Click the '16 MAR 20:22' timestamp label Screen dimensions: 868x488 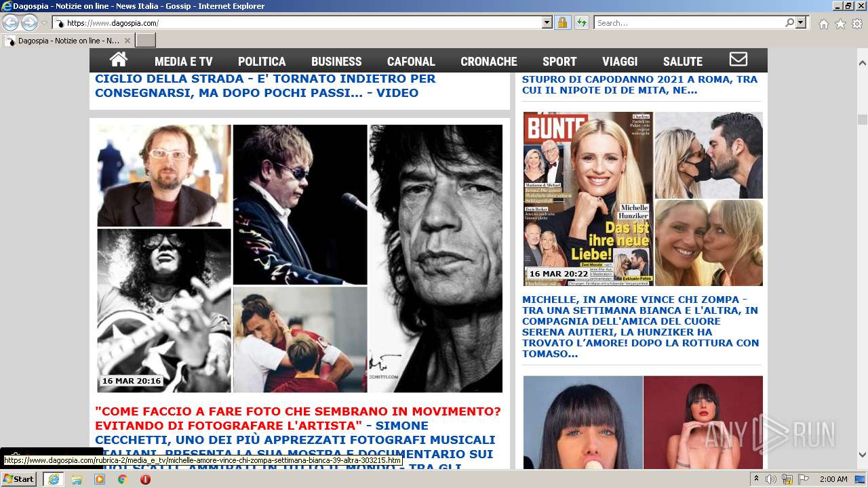[559, 274]
